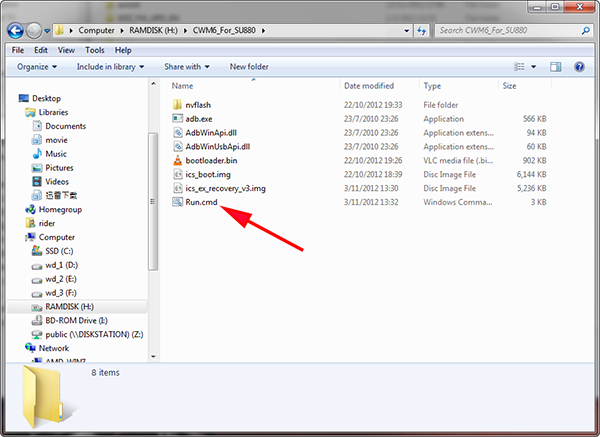Select the ics_boot.img disc image file
The width and height of the screenshot is (600, 437).
click(207, 174)
